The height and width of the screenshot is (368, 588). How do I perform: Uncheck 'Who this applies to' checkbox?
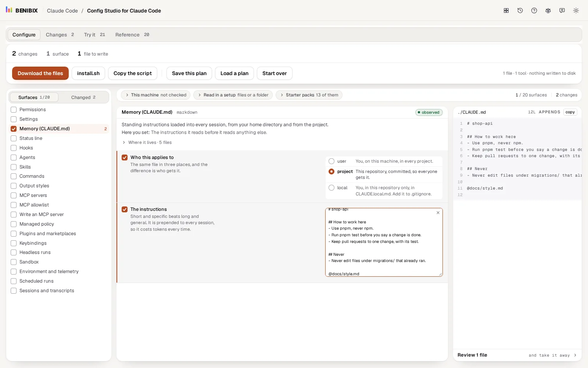[x=125, y=158]
